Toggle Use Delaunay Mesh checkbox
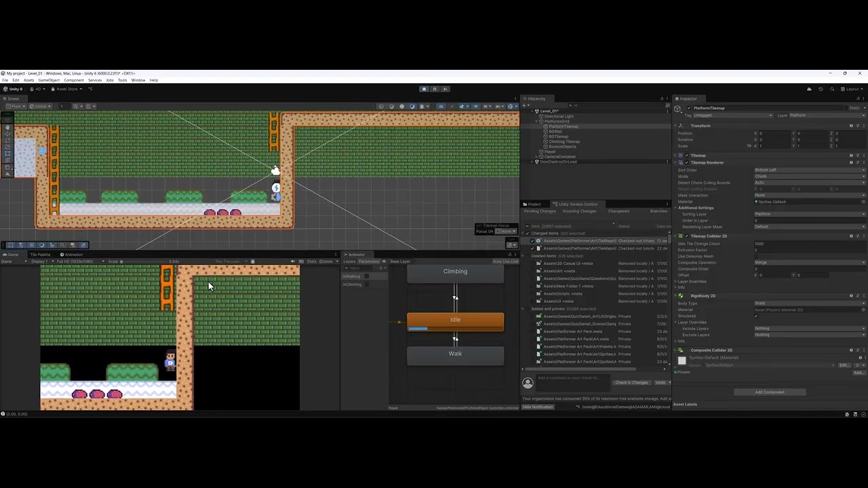Image resolution: width=868 pixels, height=488 pixels. (x=756, y=256)
